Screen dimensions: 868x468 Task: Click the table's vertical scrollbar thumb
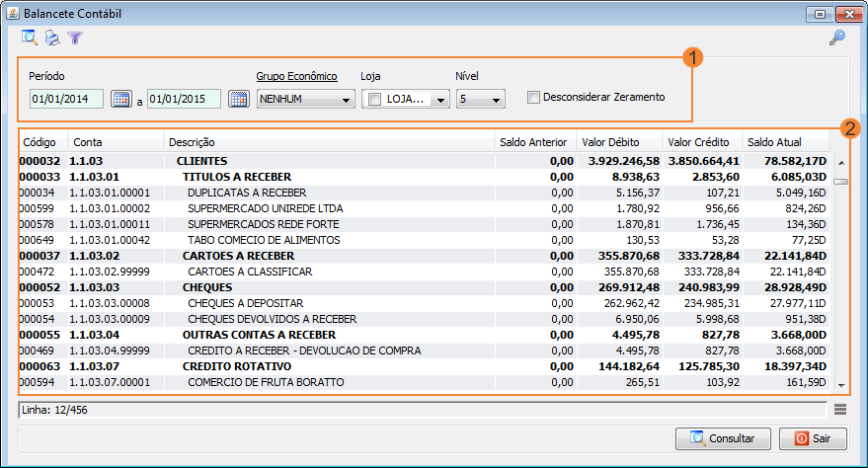pos(840,182)
